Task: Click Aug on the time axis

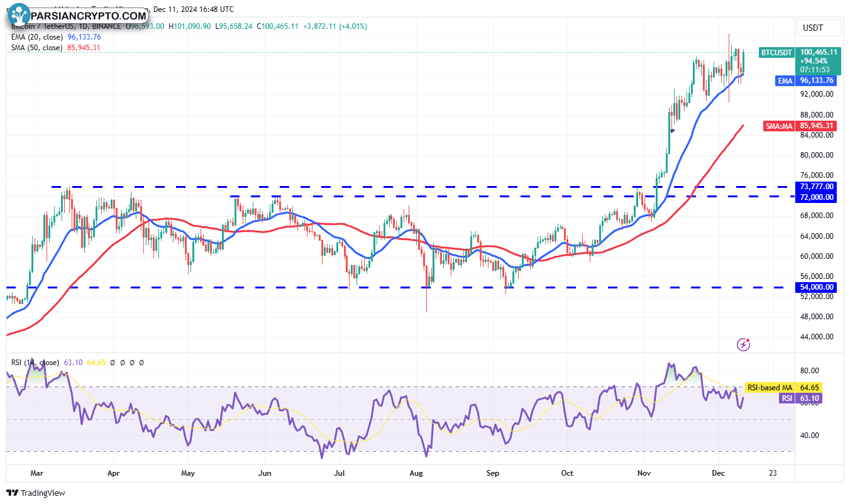Action: coord(415,473)
